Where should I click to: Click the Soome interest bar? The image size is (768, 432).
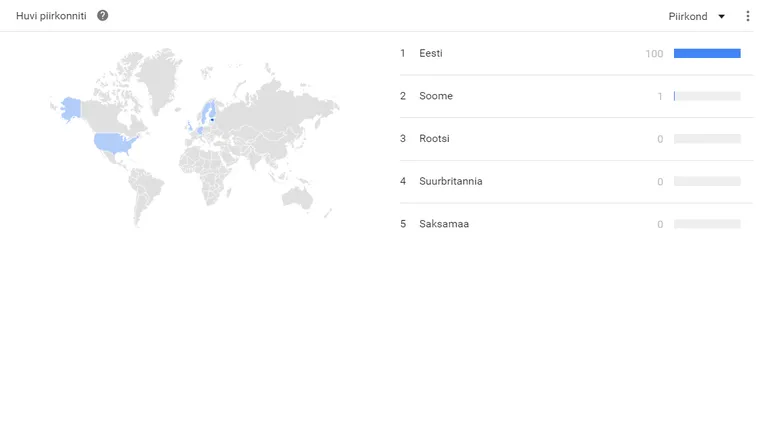707,96
